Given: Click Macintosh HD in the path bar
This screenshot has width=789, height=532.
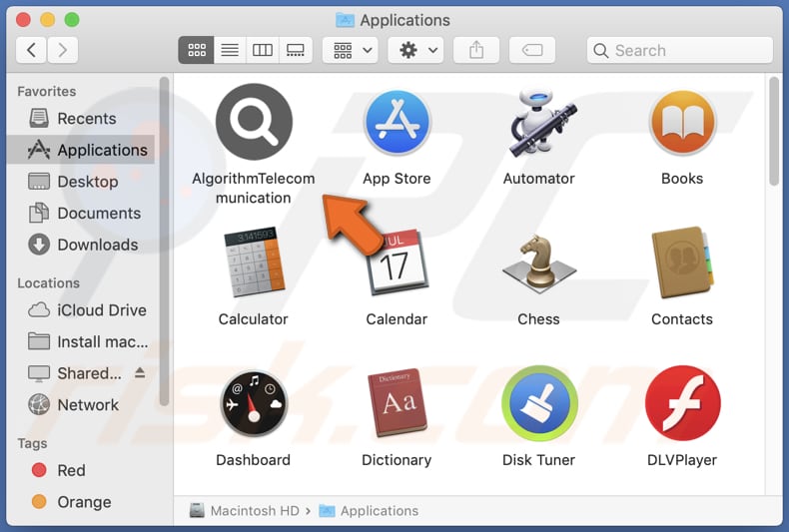Looking at the screenshot, I should (245, 511).
